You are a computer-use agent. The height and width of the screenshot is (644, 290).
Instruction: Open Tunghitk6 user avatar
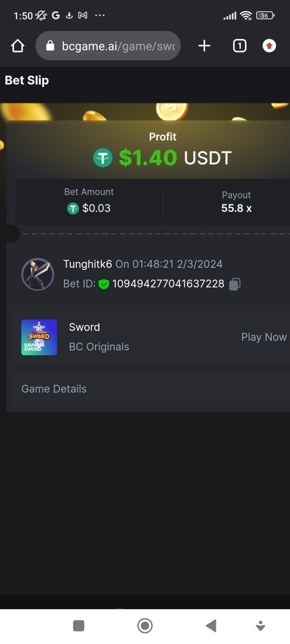point(38,274)
